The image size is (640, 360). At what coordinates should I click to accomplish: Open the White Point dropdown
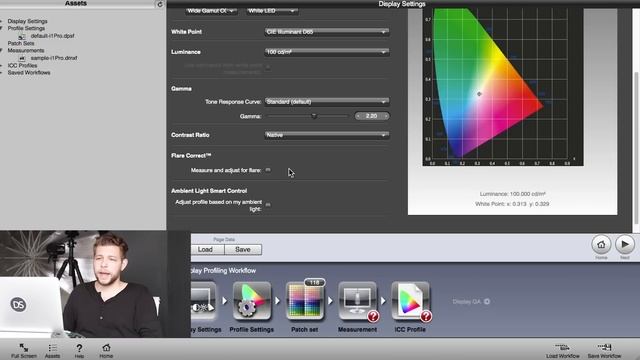[x=327, y=32]
